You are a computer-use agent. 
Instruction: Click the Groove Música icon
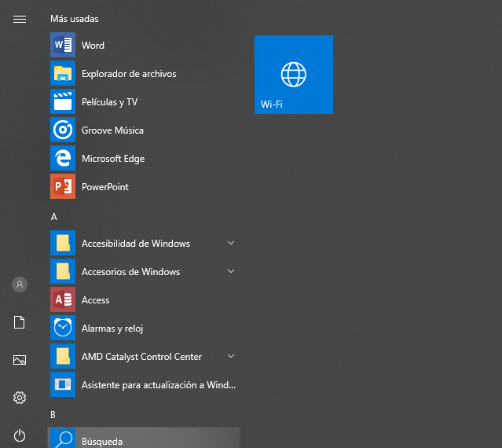[63, 130]
